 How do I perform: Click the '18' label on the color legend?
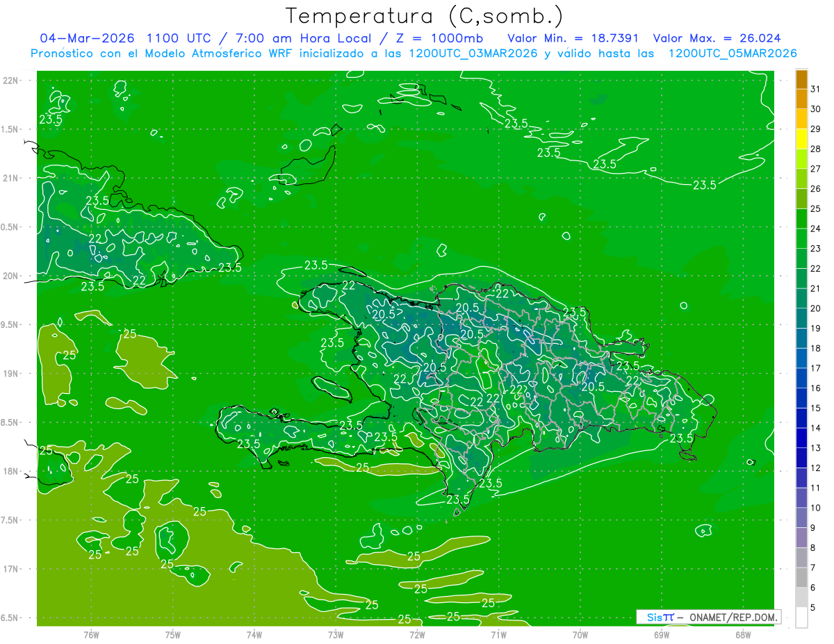pyautogui.click(x=816, y=348)
